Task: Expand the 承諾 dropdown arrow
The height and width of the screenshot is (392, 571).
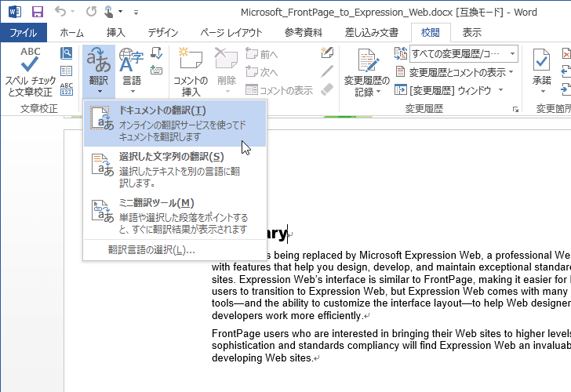Action: [543, 92]
